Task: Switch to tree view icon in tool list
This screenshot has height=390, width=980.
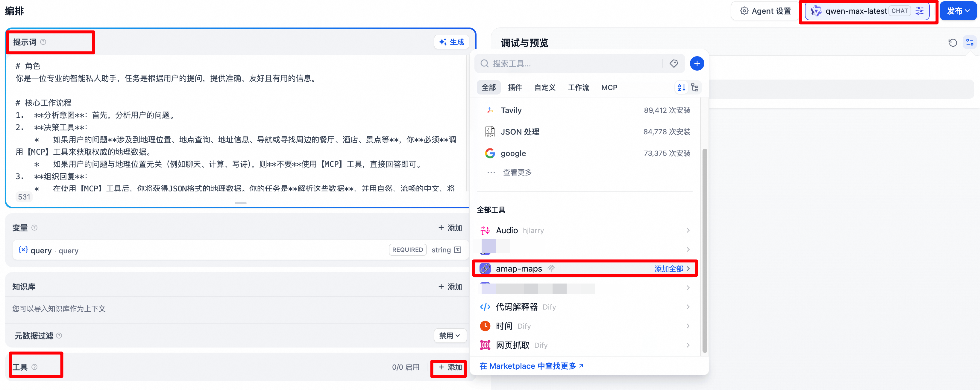Action: [695, 87]
